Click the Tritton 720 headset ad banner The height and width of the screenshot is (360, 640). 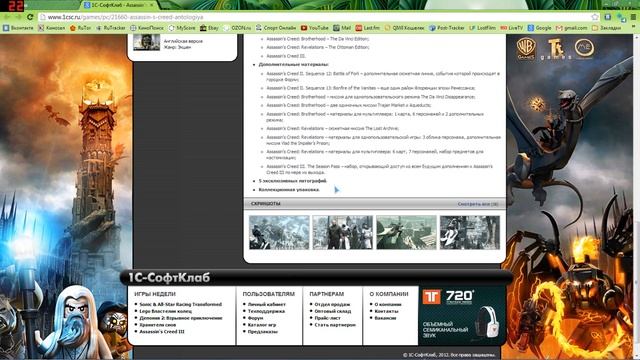click(462, 316)
